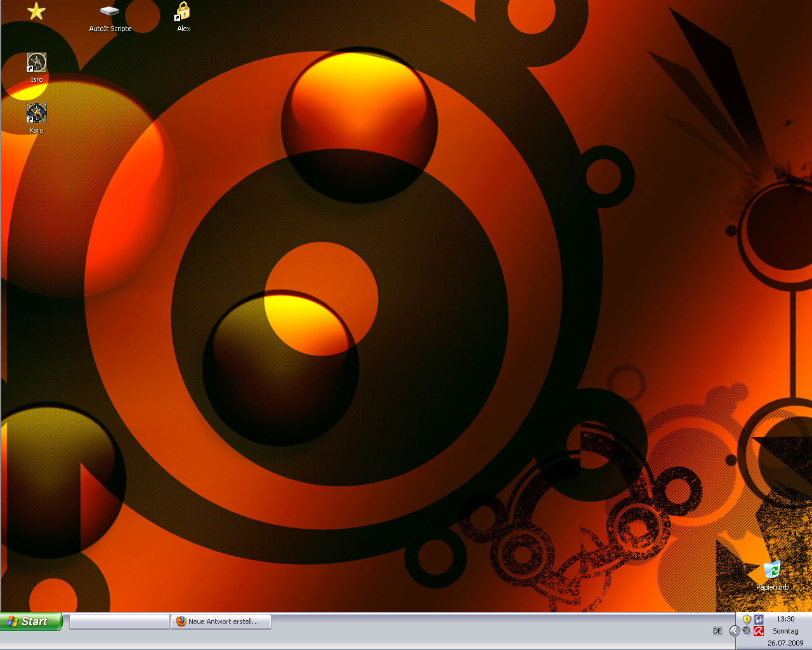This screenshot has height=650, width=812.
Task: Click the Papierkorb recycle bin icon
Action: 772,570
